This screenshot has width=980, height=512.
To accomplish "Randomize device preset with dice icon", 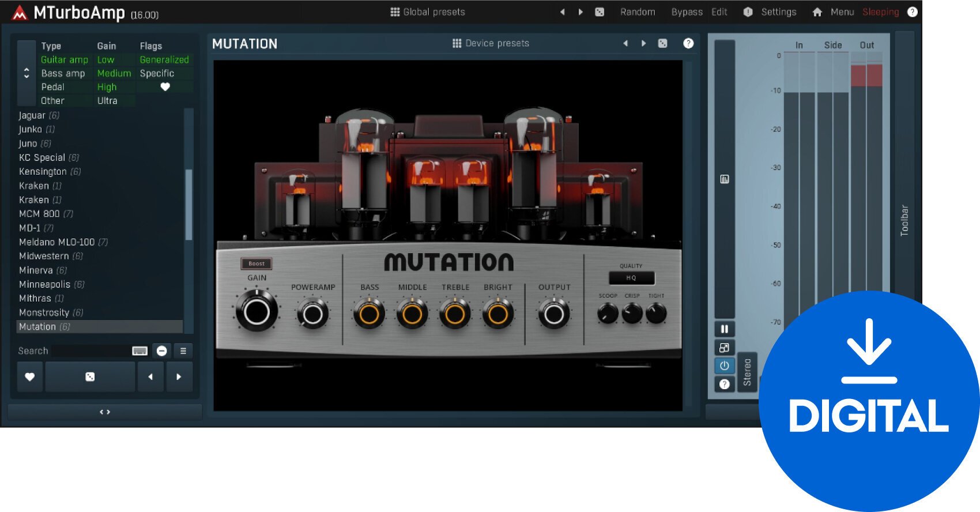I will pos(663,43).
